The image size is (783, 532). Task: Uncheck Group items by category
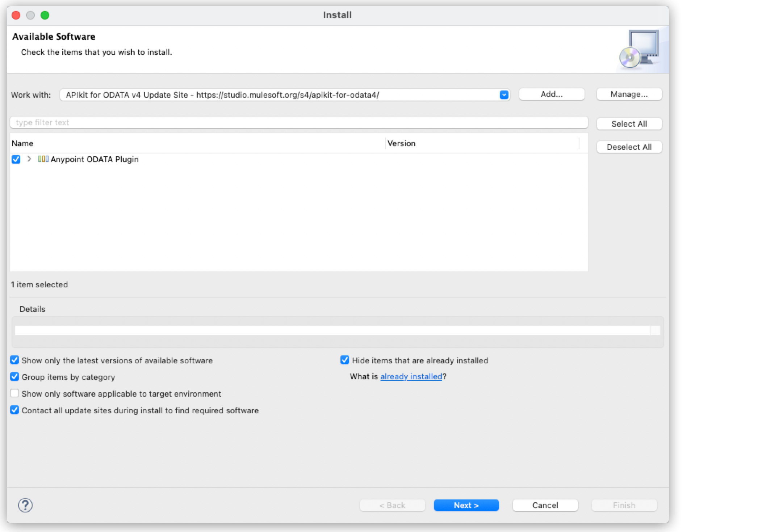pos(14,377)
